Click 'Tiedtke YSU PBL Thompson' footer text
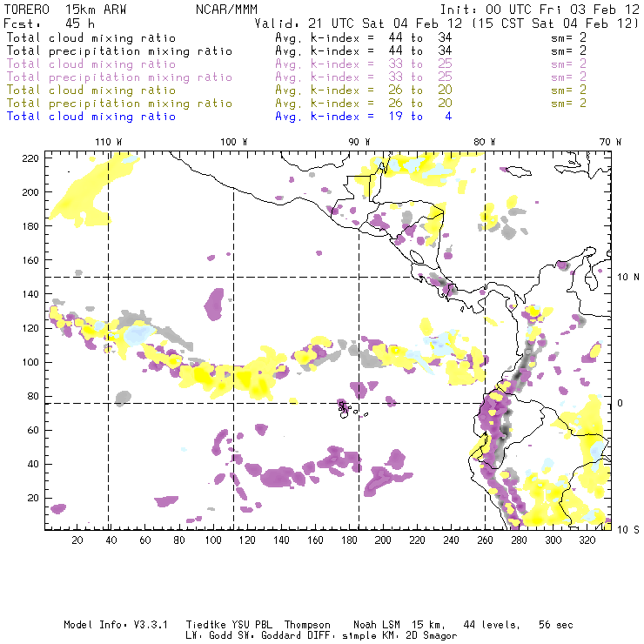The height and width of the screenshot is (644, 644). [x=258, y=625]
